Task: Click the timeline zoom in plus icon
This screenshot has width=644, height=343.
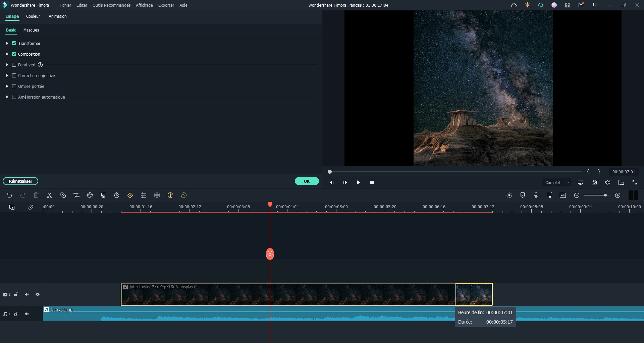Action: [x=618, y=195]
